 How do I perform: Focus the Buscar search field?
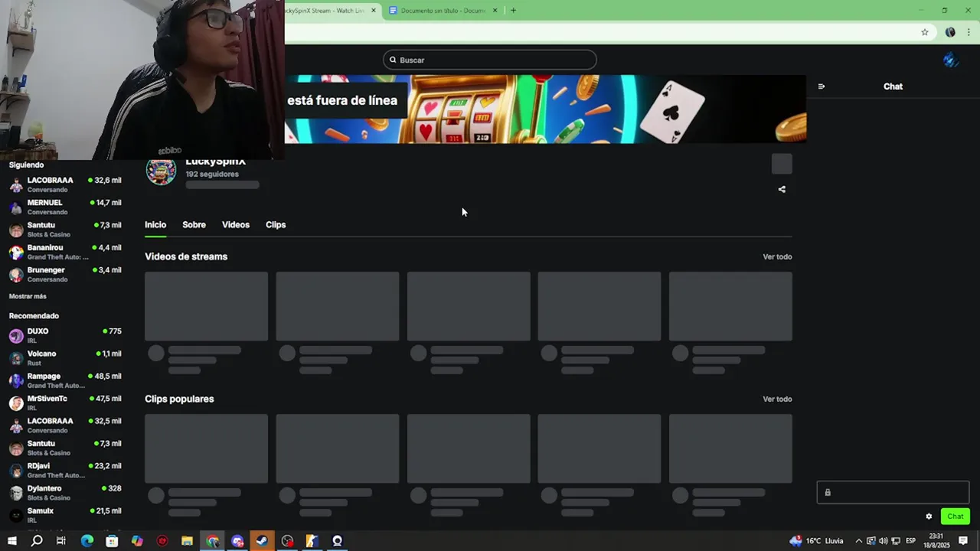point(490,60)
